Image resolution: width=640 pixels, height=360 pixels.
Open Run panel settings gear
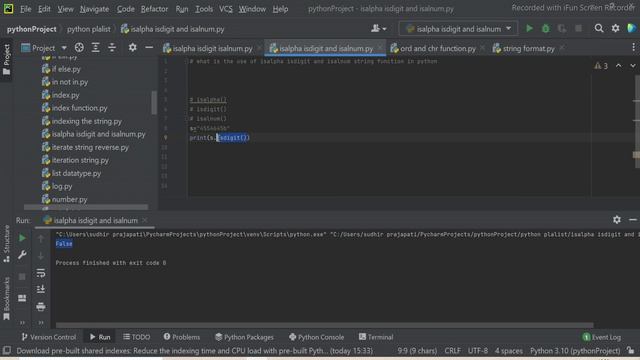click(617, 220)
